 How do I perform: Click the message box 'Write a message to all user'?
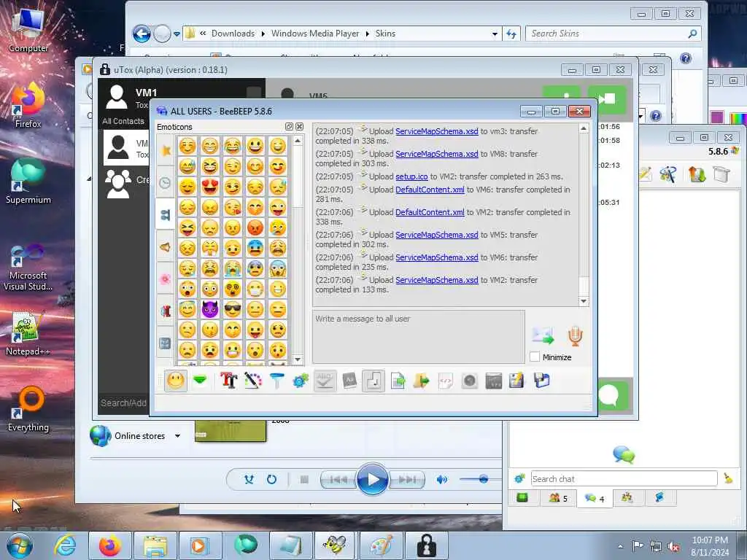coord(418,337)
